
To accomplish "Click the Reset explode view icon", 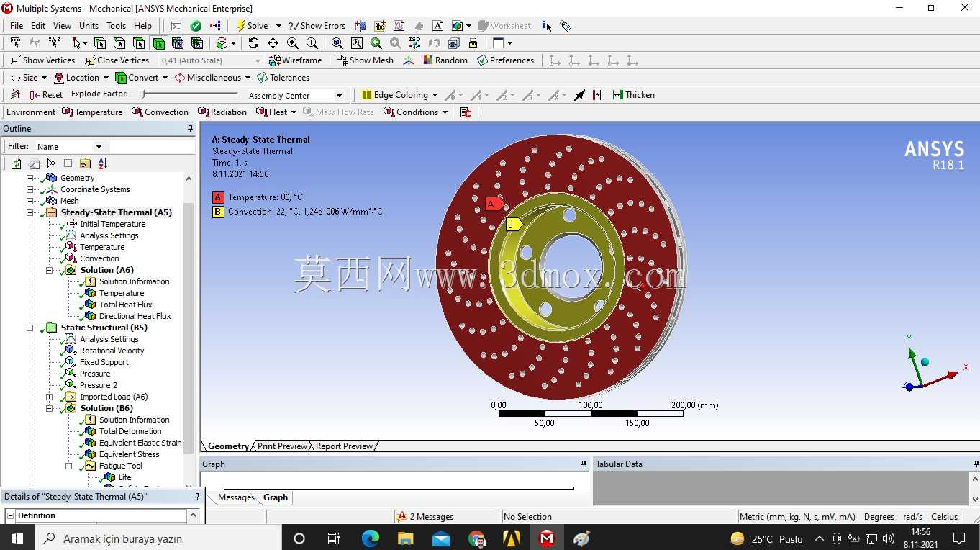I will (x=47, y=95).
